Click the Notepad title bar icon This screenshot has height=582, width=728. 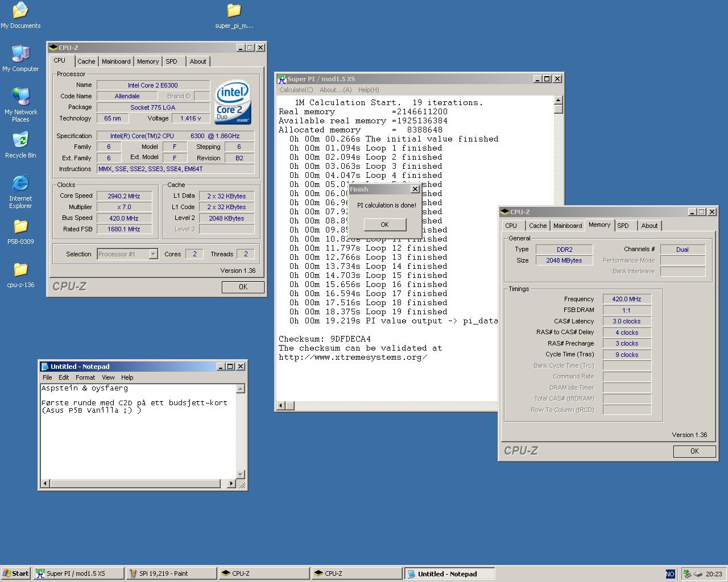coord(44,367)
